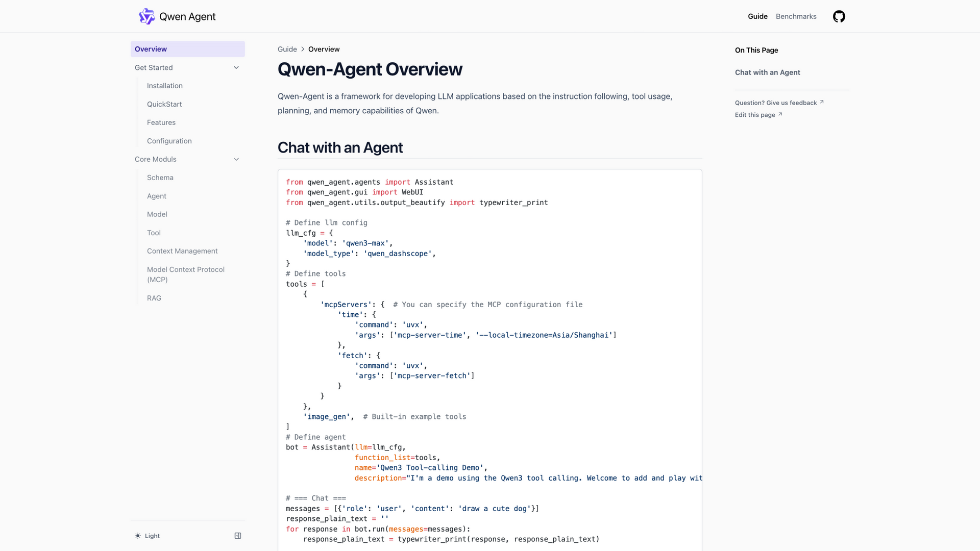
Task: Open the Configuration page
Action: click(x=169, y=141)
